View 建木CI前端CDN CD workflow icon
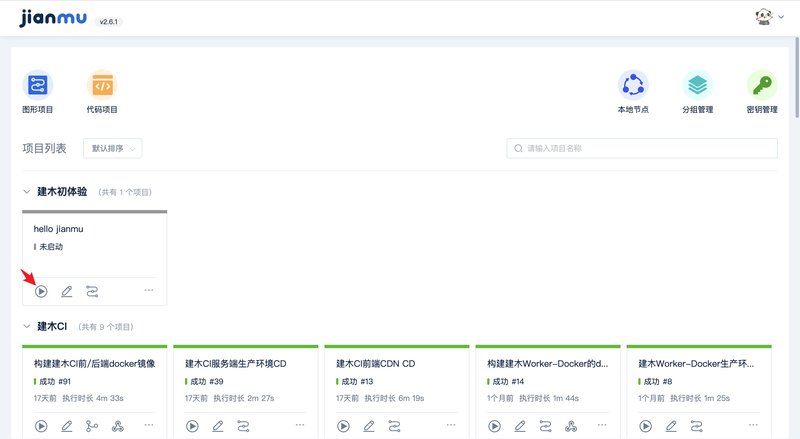 [394, 426]
